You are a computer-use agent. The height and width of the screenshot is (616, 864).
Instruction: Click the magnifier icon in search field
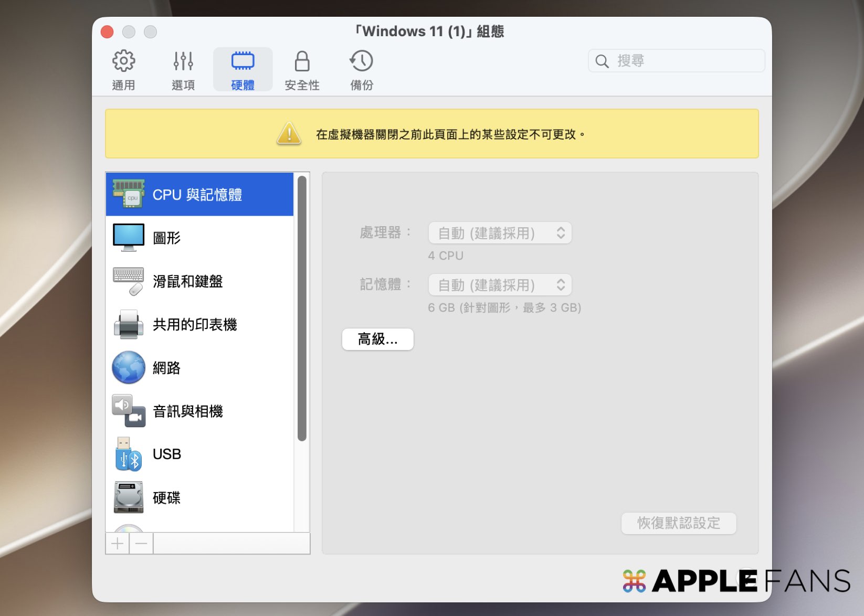click(602, 61)
